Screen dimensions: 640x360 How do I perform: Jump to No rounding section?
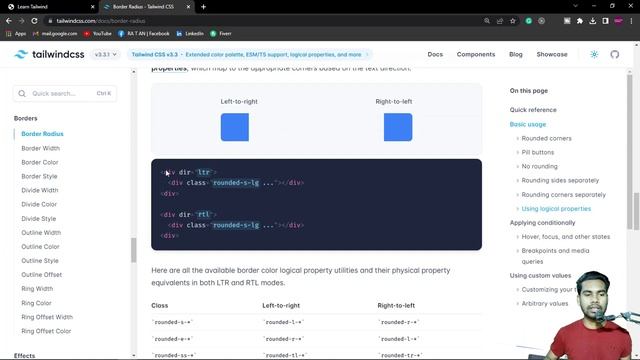(x=539, y=166)
